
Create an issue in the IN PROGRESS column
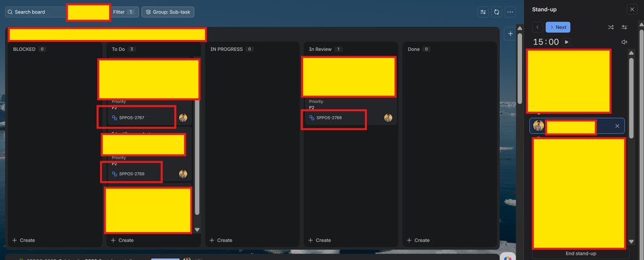click(x=221, y=240)
